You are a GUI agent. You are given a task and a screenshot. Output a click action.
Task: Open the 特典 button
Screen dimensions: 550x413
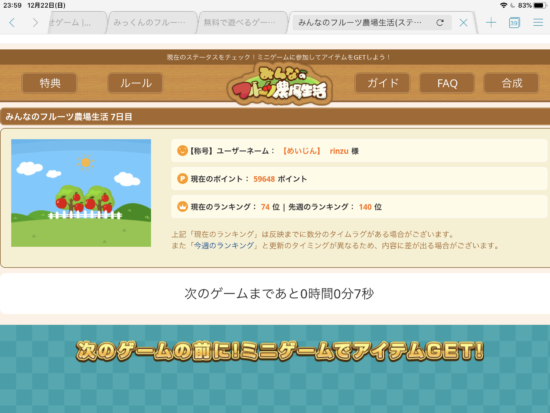pos(49,83)
